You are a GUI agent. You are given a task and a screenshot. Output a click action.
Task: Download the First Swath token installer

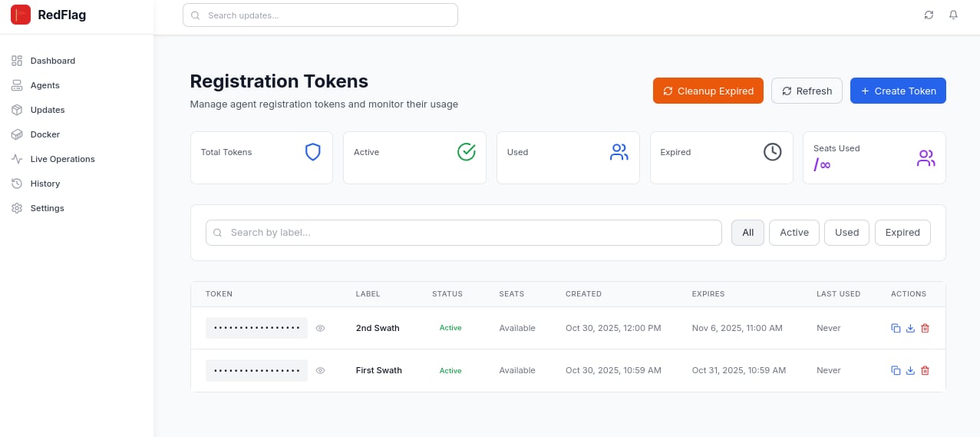pyautogui.click(x=910, y=371)
